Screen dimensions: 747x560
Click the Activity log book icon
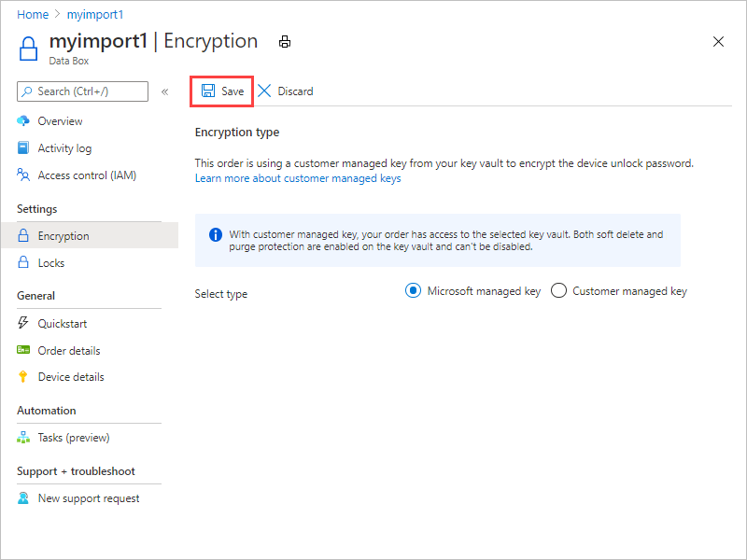tap(22, 148)
